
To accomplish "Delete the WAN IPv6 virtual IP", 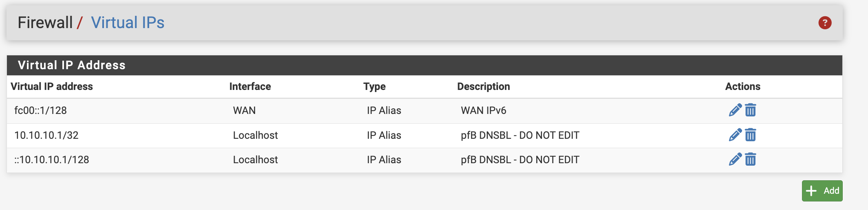I will tap(751, 110).
